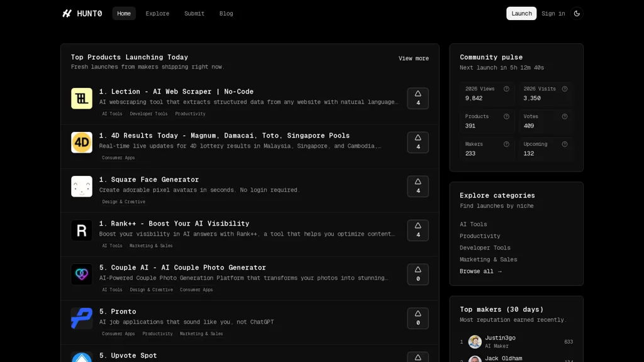The image size is (644, 362).
Task: Show info for Votes stat
Action: [x=565, y=116]
